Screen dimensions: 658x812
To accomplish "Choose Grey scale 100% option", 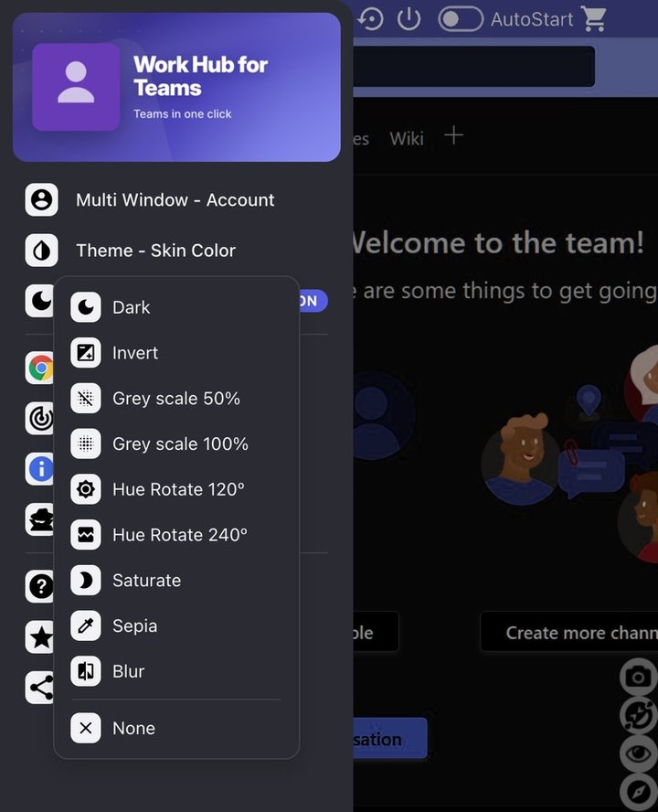I will (x=176, y=443).
